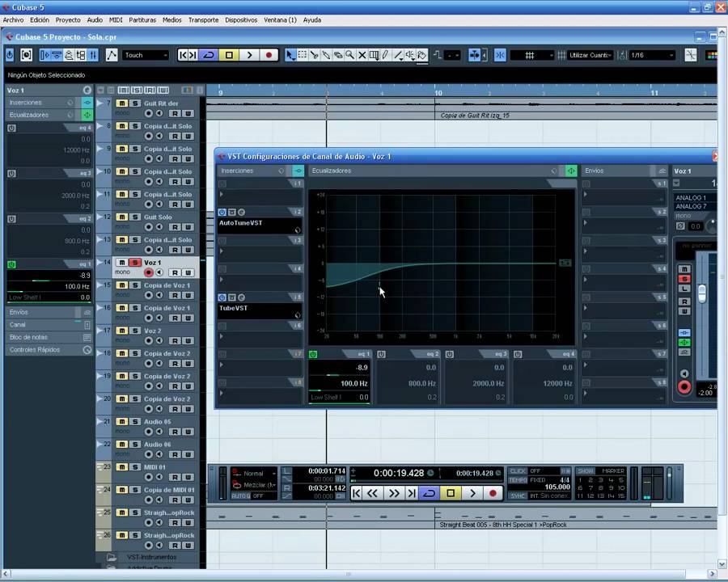
Task: Disable eq 1 band power button
Action: [313, 355]
